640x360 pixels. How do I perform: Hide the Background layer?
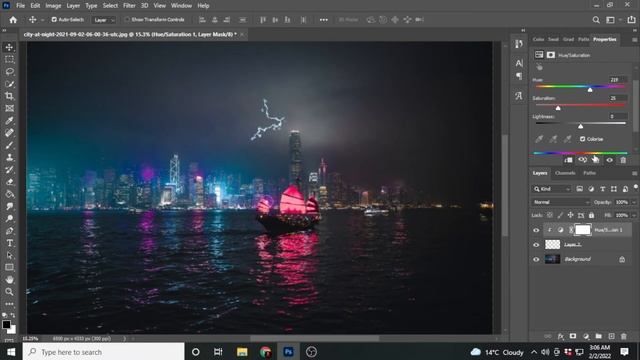(x=536, y=260)
